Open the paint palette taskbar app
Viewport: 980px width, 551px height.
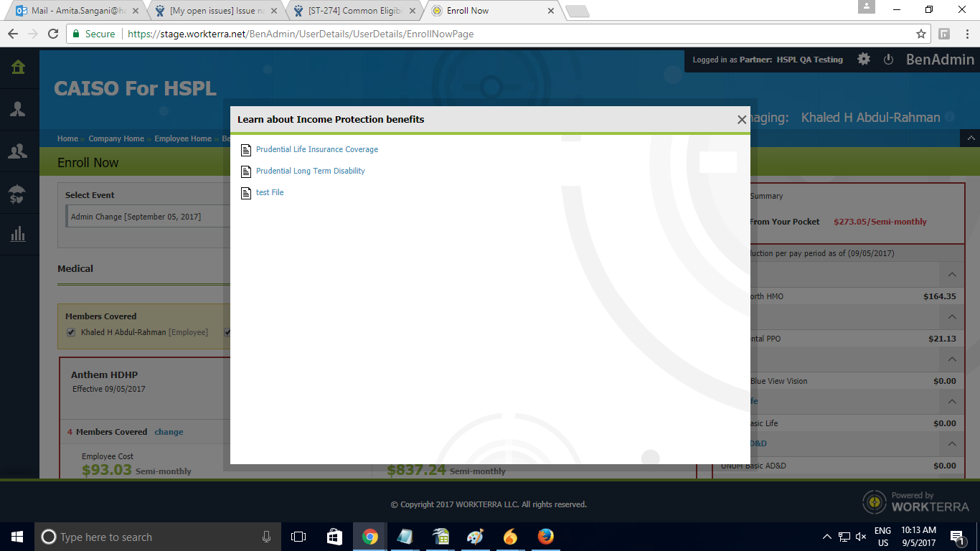(x=475, y=537)
